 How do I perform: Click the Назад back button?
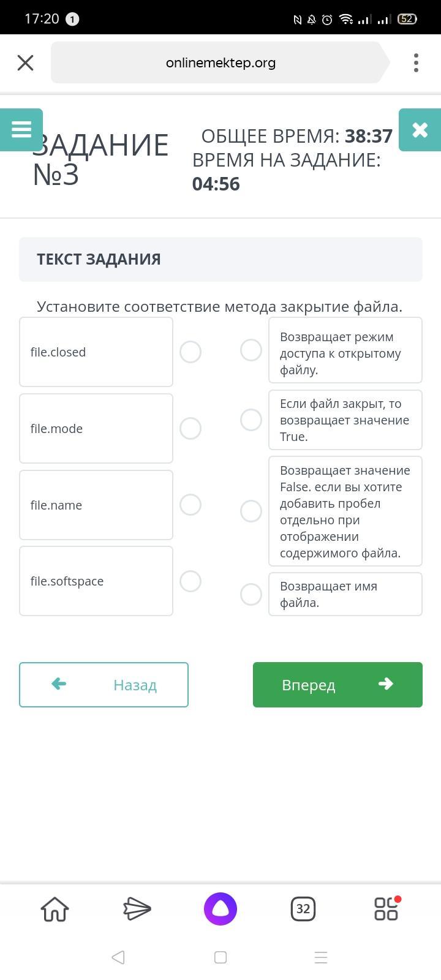(104, 685)
